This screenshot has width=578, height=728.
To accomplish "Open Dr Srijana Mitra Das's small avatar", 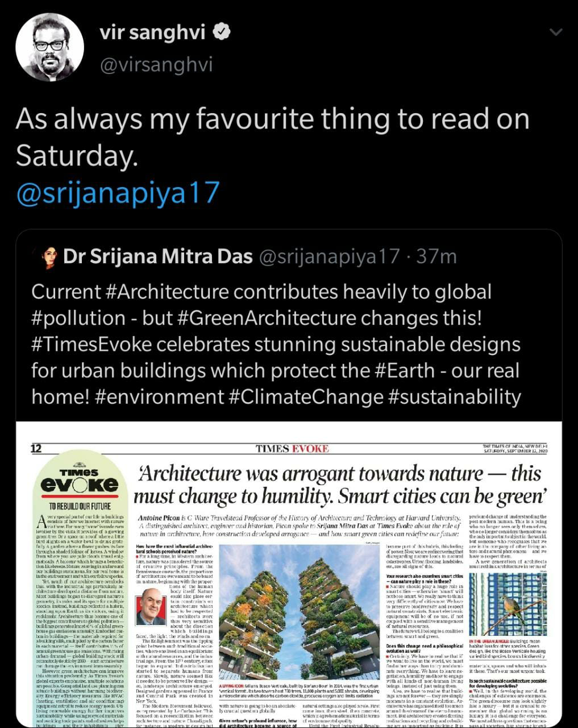I will (49, 257).
